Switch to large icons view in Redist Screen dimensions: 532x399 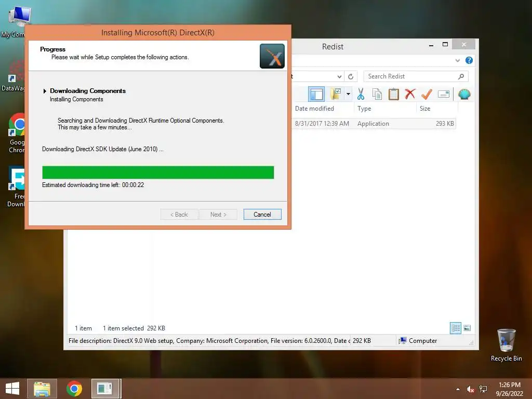pos(467,328)
